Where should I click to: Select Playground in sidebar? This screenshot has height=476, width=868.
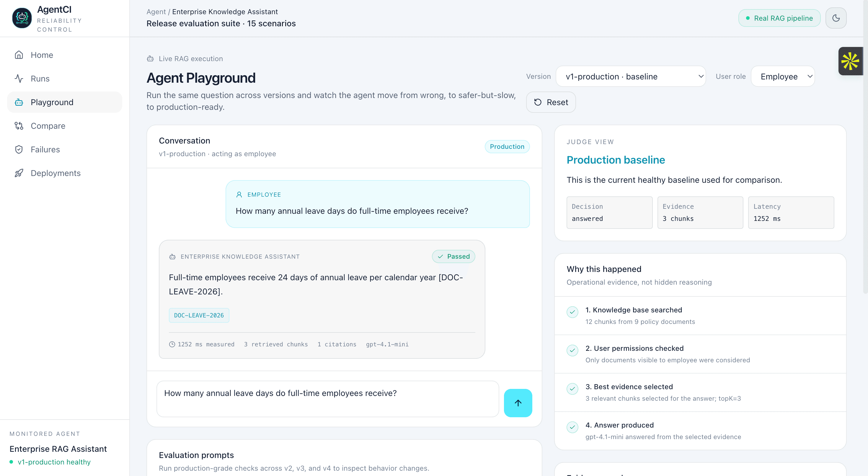[64, 102]
